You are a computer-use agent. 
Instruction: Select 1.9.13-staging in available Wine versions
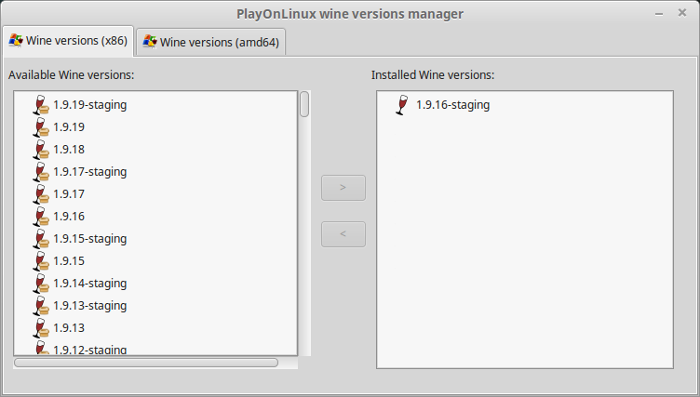[x=90, y=306]
